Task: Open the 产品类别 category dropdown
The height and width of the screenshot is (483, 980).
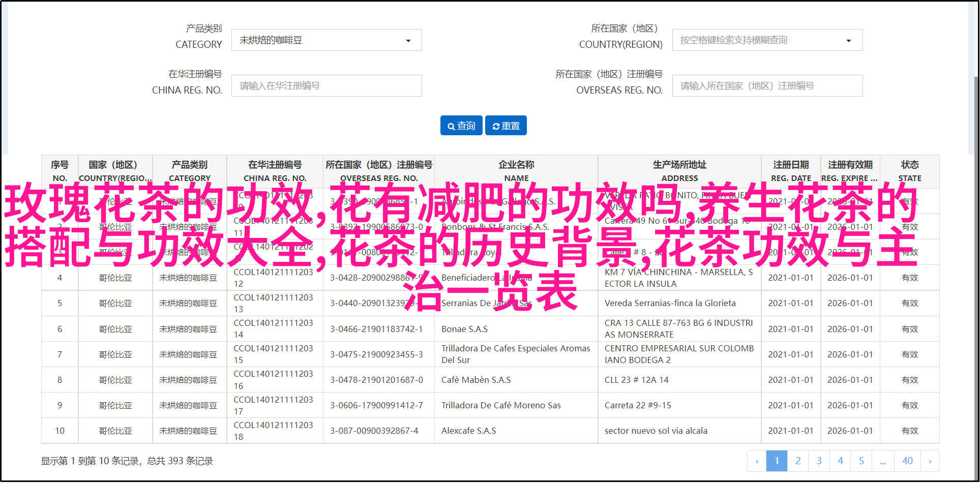Action: coord(326,40)
